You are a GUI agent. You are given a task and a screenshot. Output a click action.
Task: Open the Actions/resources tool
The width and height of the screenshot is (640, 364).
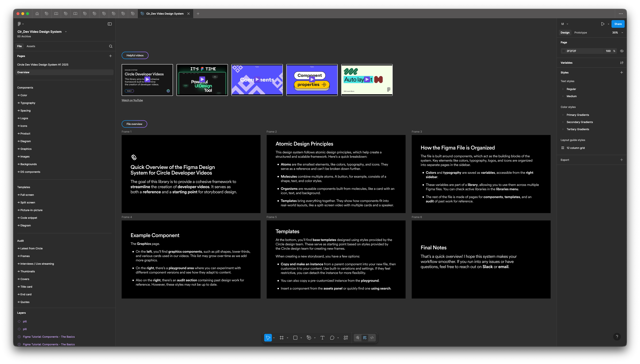click(346, 338)
